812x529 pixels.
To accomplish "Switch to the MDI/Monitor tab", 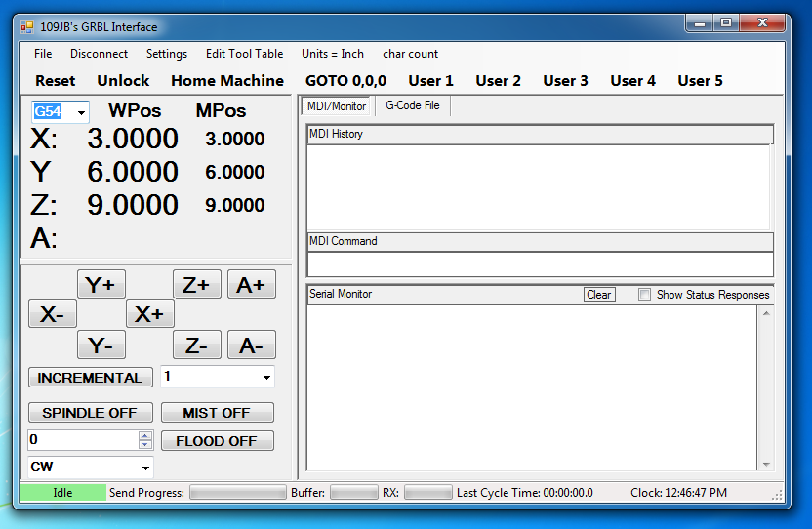I will (337, 106).
